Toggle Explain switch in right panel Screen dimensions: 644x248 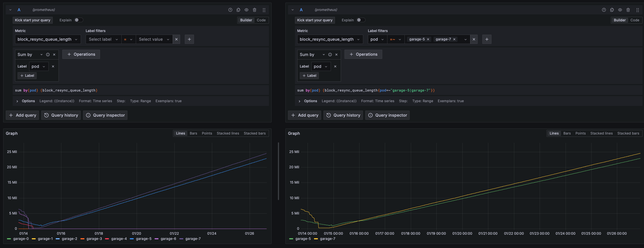tap(361, 20)
